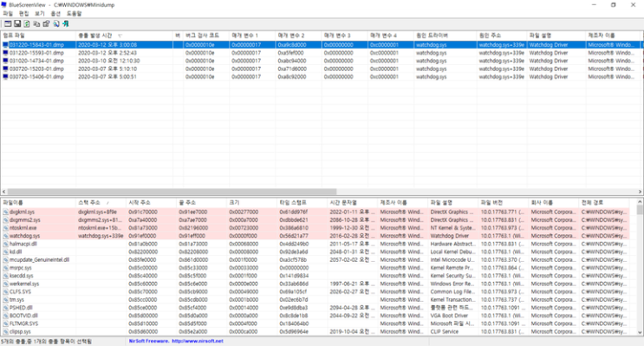Click the Find magnifier toolbar icon

[55, 23]
